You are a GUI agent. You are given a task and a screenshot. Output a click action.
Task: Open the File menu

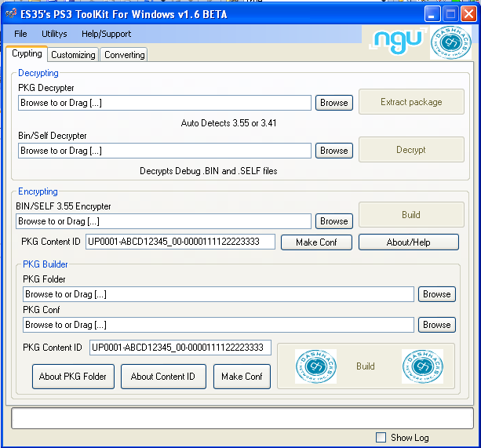coord(20,34)
